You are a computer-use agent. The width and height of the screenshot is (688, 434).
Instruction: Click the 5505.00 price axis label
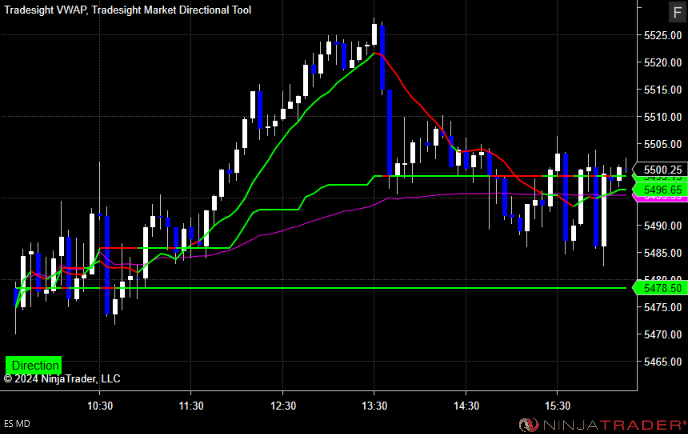663,144
